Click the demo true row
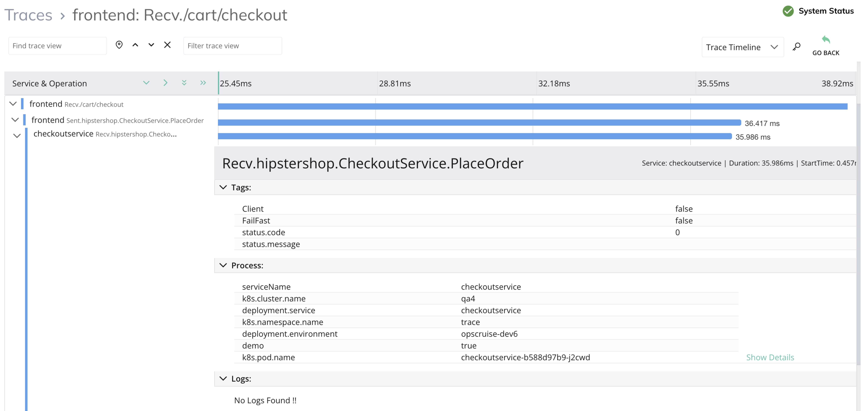The width and height of the screenshot is (868, 411). pos(486,346)
